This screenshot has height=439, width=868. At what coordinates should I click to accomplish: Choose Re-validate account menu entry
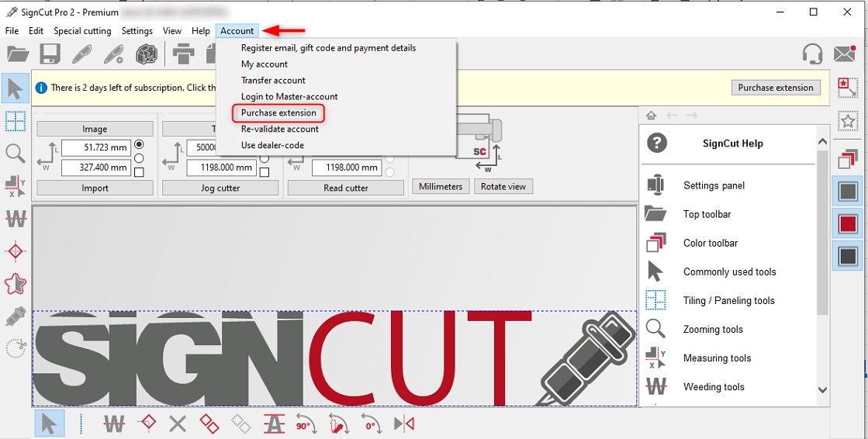pyautogui.click(x=279, y=129)
